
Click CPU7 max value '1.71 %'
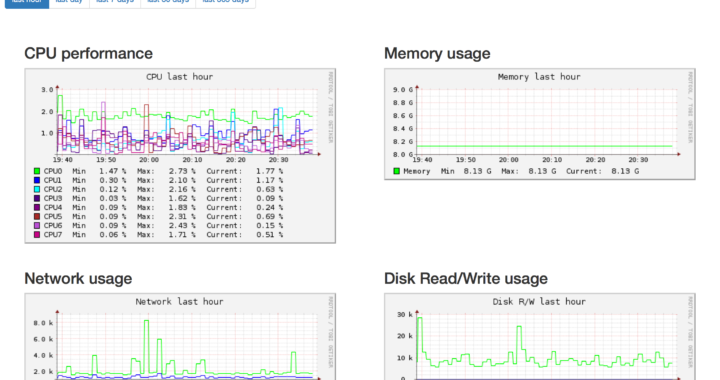click(x=182, y=235)
